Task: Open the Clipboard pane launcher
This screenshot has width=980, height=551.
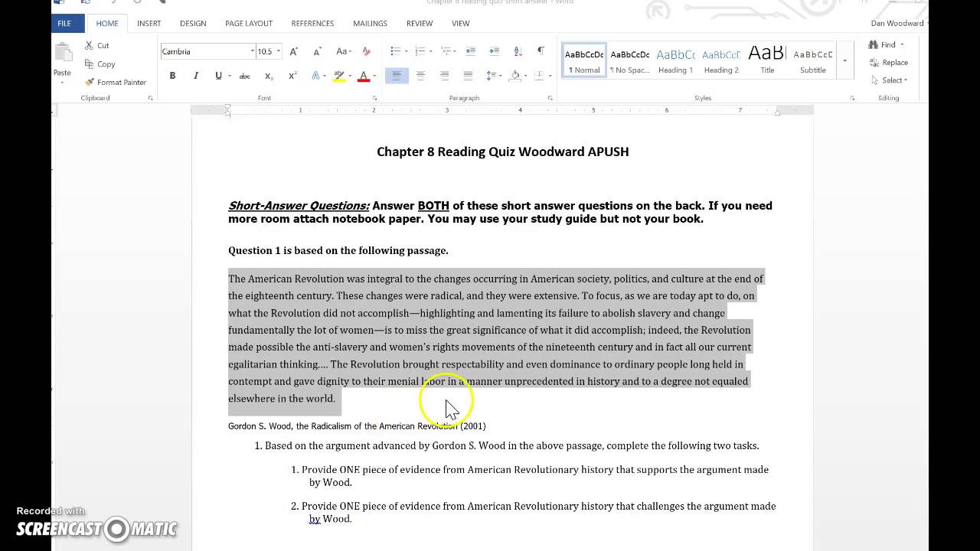Action: [150, 98]
